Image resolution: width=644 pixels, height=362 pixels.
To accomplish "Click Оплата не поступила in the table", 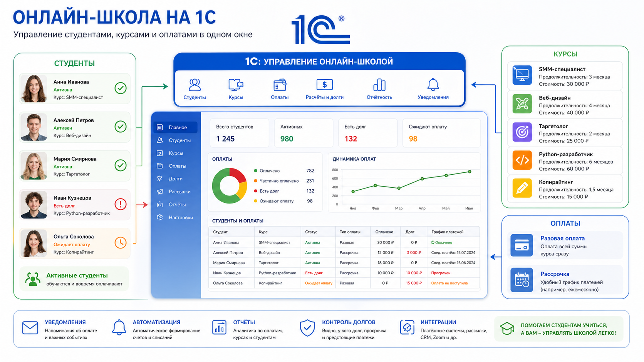I will 449,283.
